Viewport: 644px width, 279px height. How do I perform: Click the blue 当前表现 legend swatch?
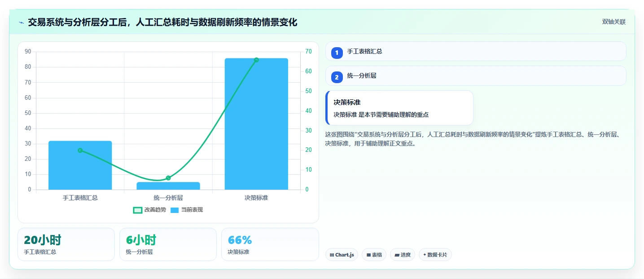(x=175, y=210)
